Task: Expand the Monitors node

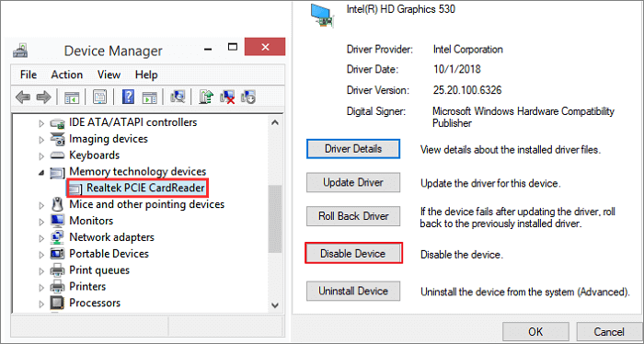Action: (41, 222)
